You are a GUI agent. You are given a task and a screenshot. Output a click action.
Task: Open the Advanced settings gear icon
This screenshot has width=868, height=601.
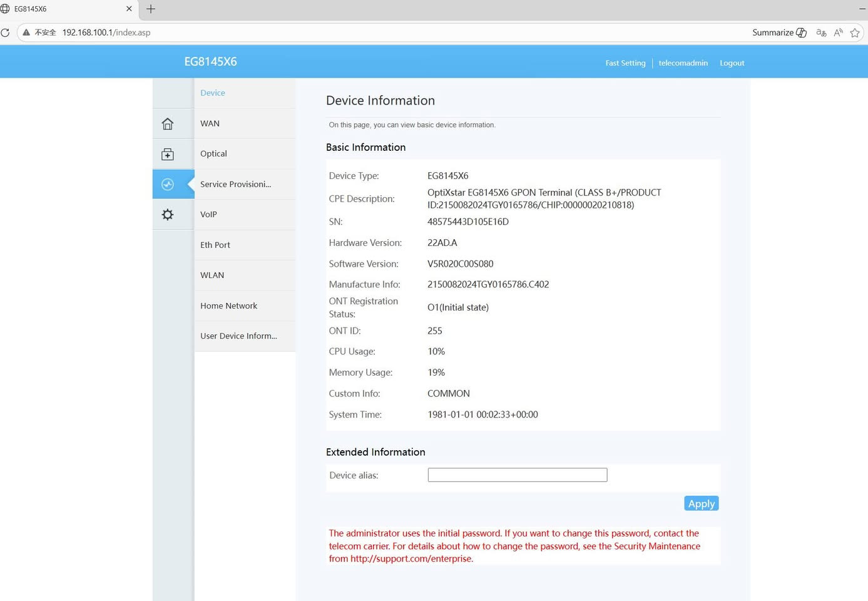167,215
